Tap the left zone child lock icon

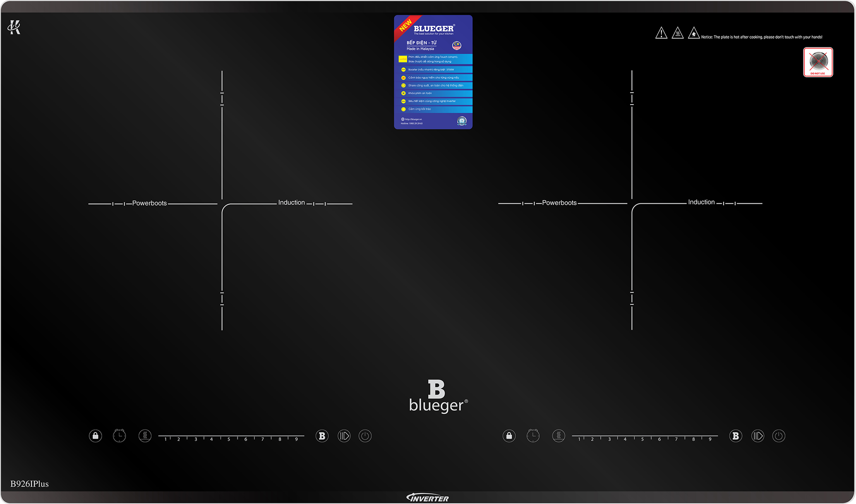tap(95, 436)
